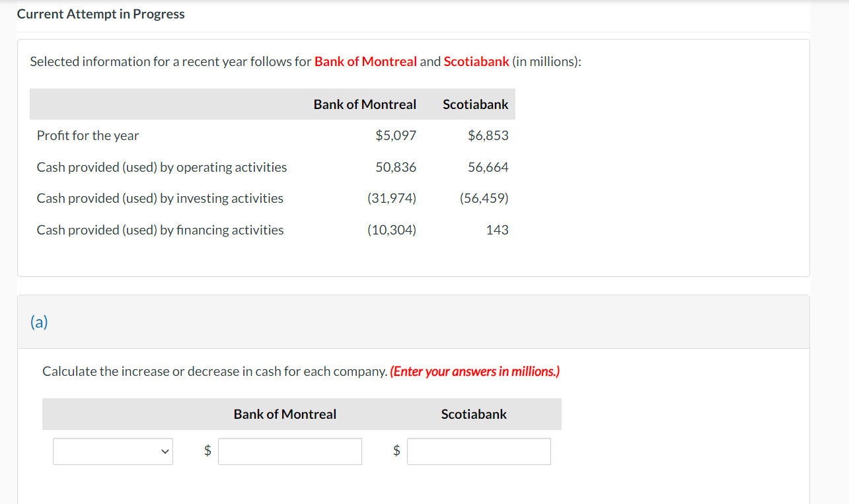Viewport: 849px width, 504px height.
Task: Click the red Enter your answers in millions note
Action: [475, 371]
